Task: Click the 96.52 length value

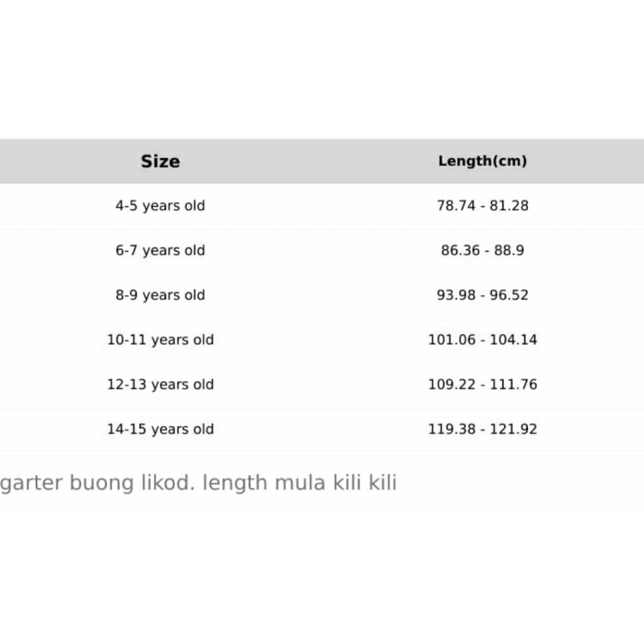Action: click(x=509, y=295)
